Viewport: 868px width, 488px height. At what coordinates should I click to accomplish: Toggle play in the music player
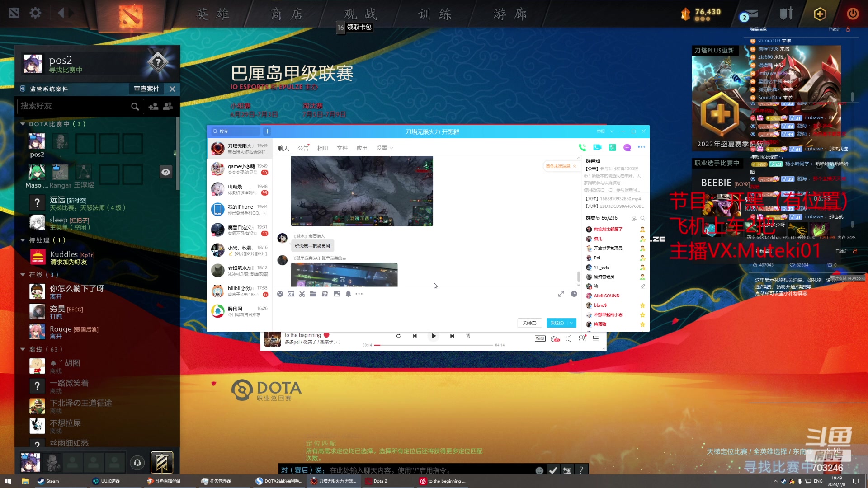[434, 336]
